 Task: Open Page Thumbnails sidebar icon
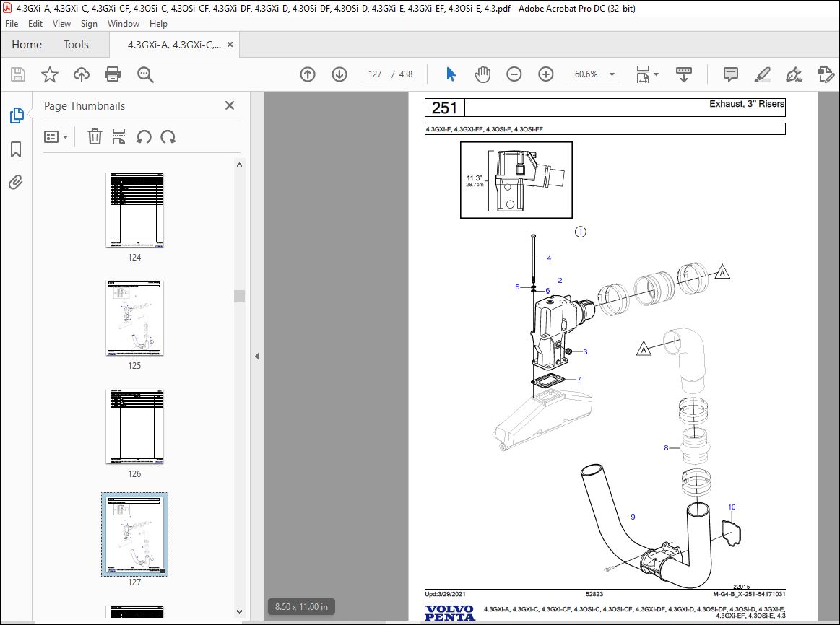click(x=17, y=115)
